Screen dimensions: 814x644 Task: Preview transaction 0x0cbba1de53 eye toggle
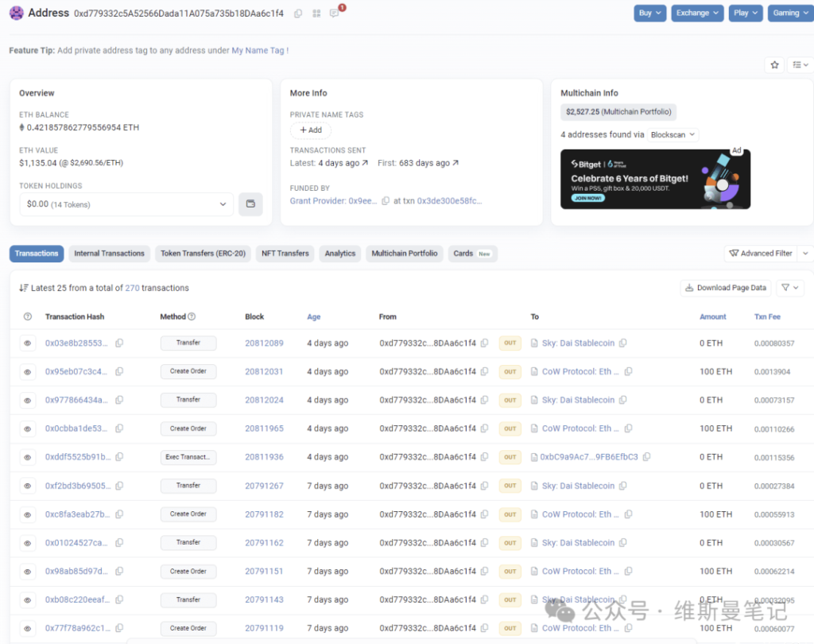(28, 429)
